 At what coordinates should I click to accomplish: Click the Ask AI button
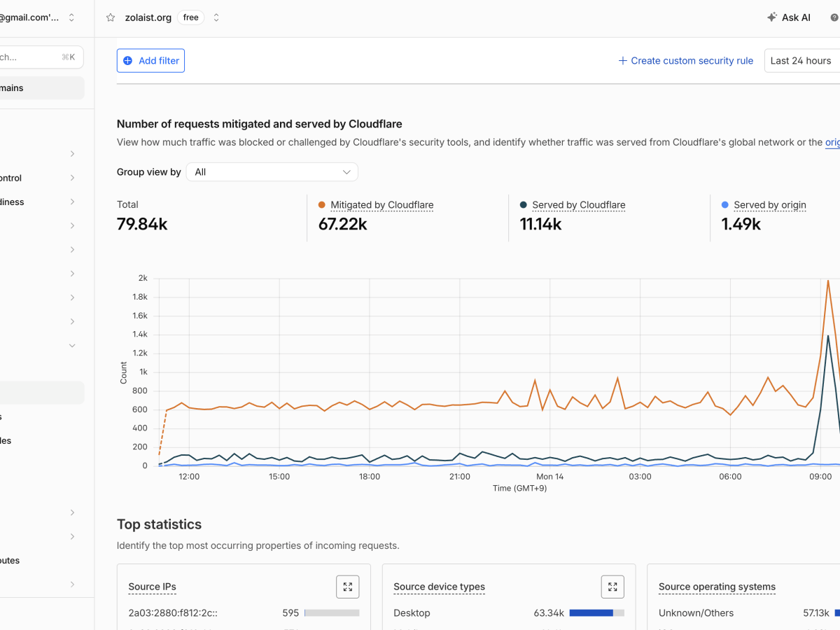click(x=788, y=17)
